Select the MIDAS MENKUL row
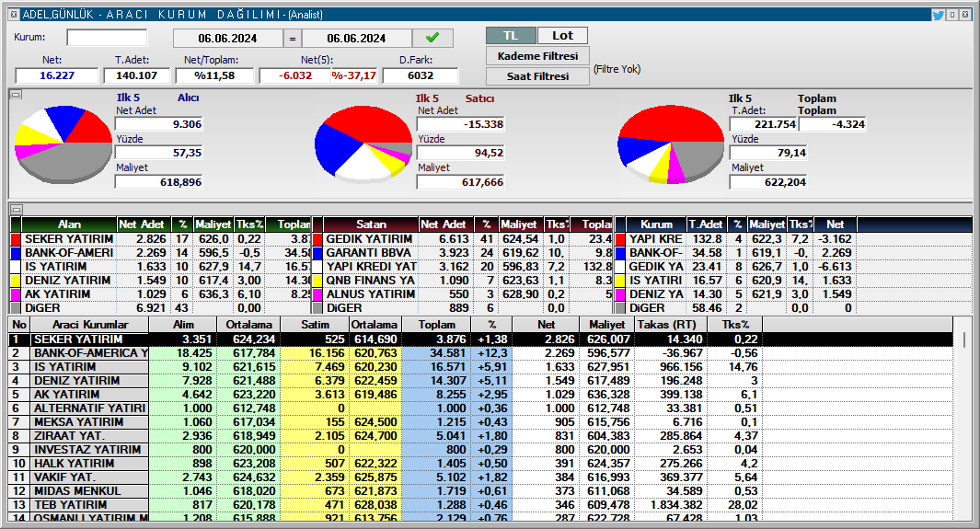This screenshot has width=980, height=529. (x=480, y=491)
